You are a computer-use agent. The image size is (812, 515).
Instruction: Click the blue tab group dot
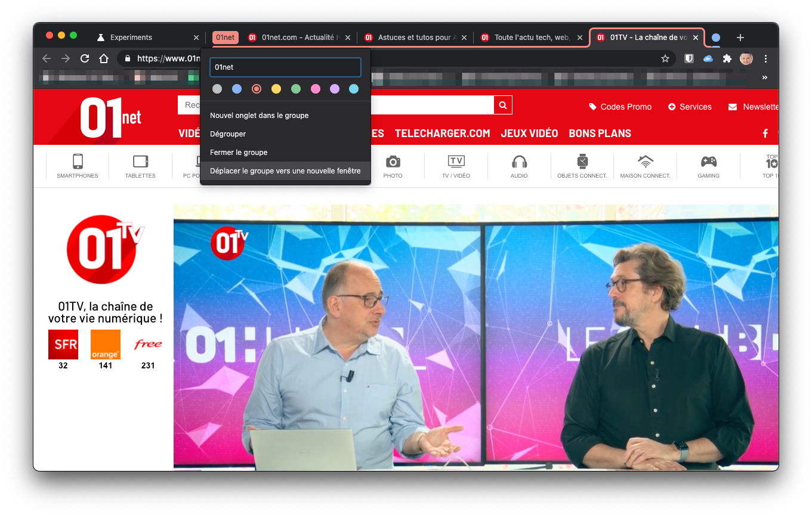coord(716,38)
